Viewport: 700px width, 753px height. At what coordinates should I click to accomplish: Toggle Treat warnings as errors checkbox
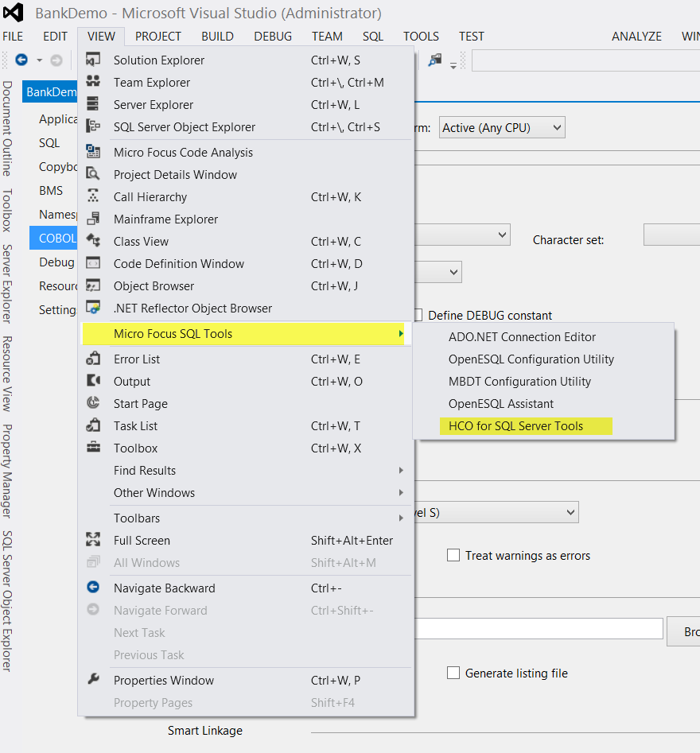tap(453, 556)
